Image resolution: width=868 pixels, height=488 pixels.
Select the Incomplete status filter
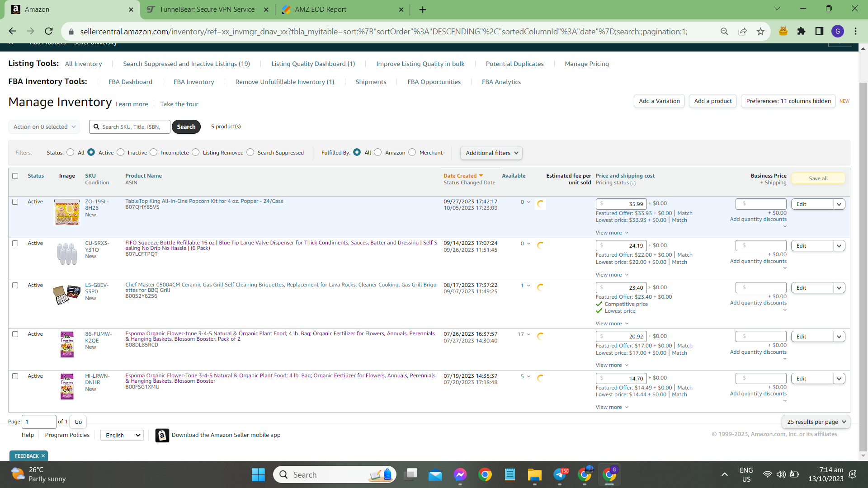(x=154, y=152)
